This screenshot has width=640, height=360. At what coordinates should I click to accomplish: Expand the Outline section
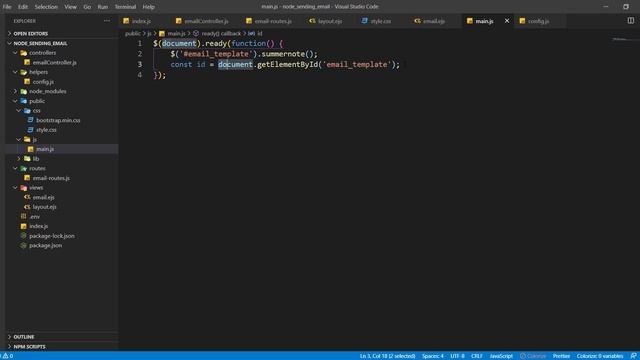(24, 337)
